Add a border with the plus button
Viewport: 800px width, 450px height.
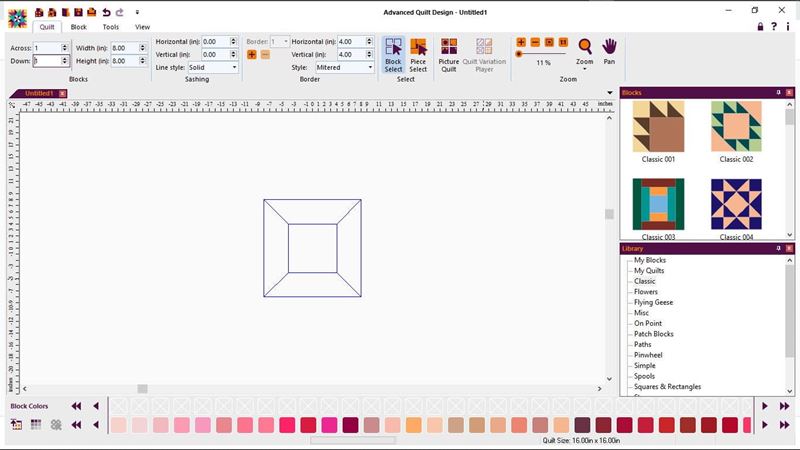[252, 54]
